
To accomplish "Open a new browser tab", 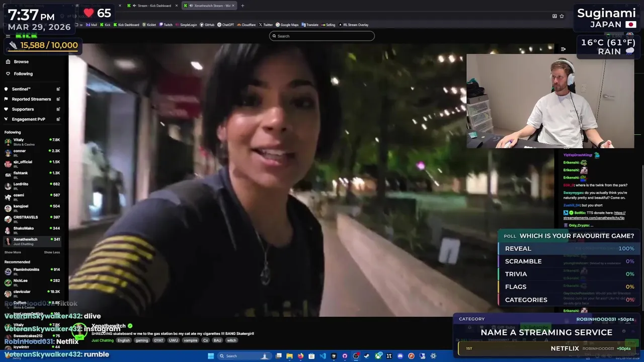I will (243, 6).
